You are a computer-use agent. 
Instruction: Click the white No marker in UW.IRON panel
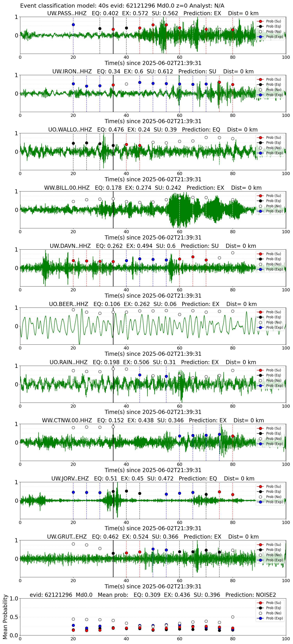tap(126, 84)
